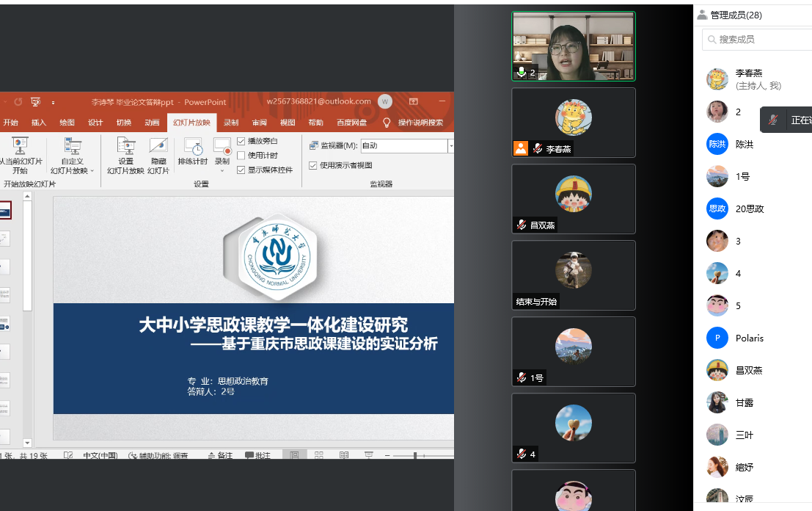This screenshot has height=511, width=812.
Task: Click the Hide Slide icon
Action: [158, 154]
